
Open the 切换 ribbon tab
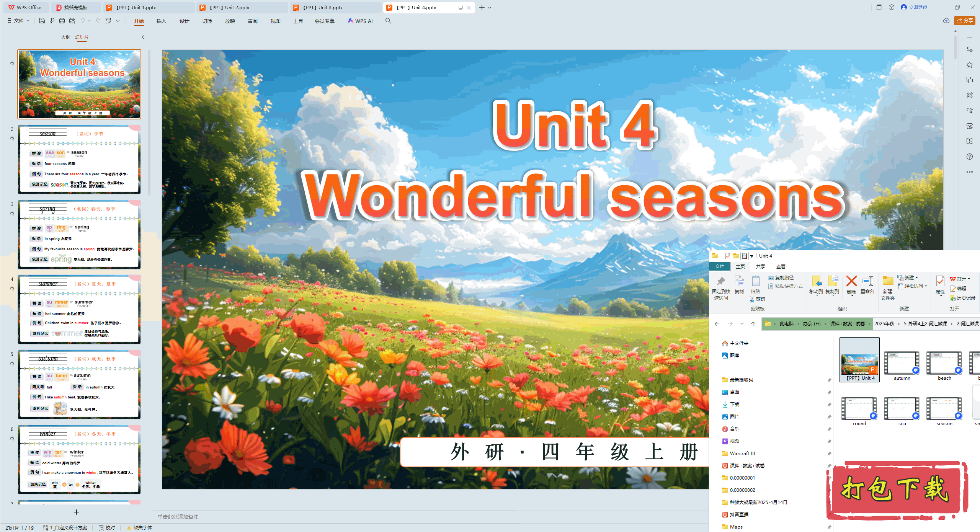(x=207, y=21)
